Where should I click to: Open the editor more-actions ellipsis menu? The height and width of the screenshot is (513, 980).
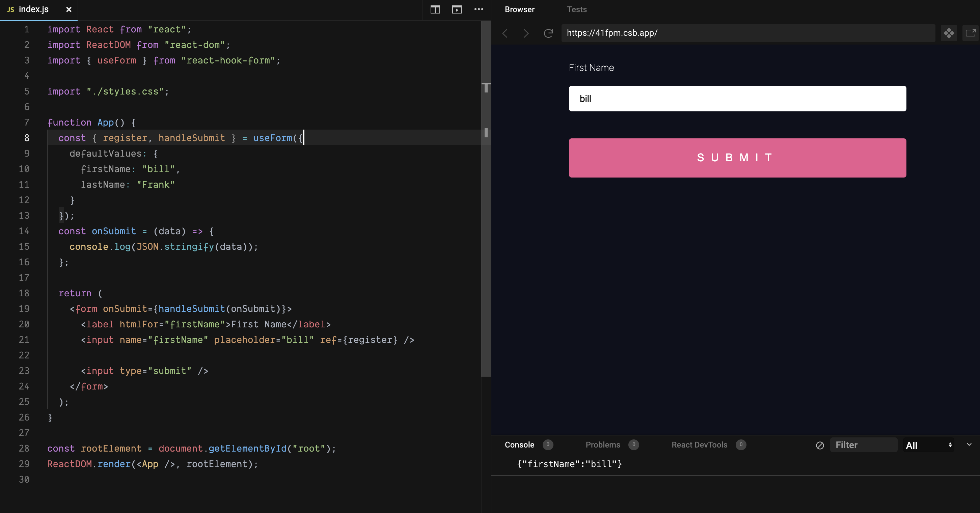[x=479, y=9]
